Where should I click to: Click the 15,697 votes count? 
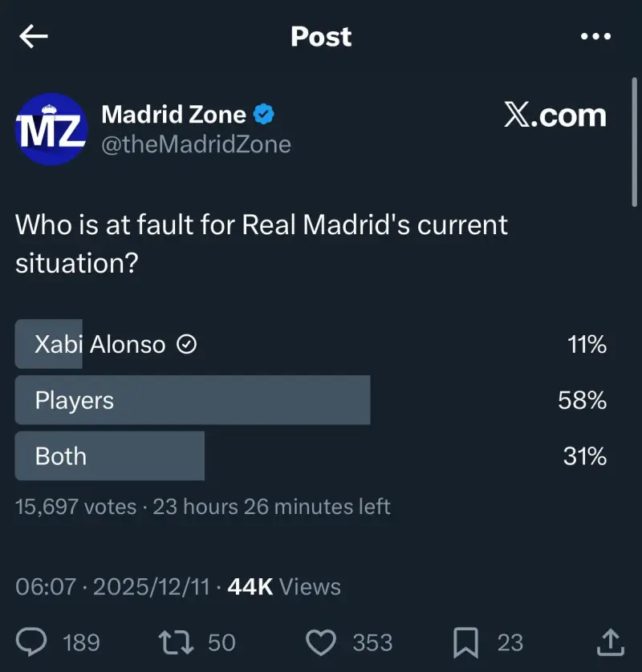[75, 507]
